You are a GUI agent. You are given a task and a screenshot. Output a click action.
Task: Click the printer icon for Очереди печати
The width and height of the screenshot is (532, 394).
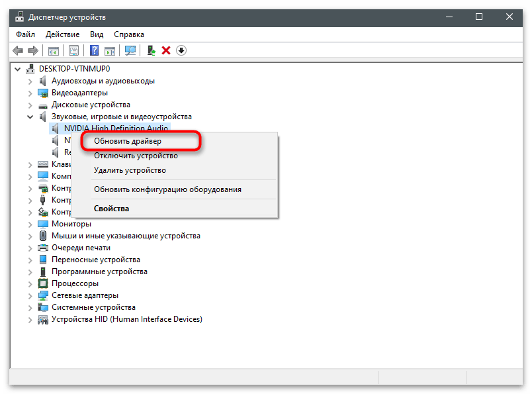(43, 248)
